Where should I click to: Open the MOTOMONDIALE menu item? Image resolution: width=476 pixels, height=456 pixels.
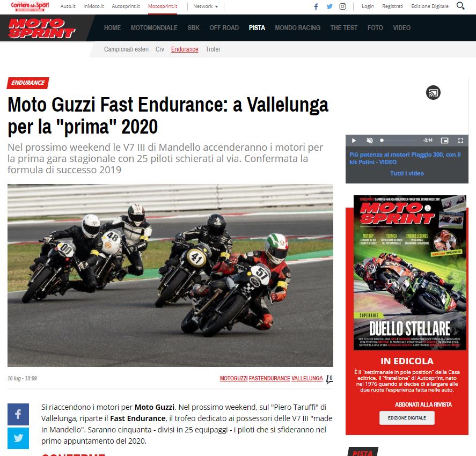[154, 28]
